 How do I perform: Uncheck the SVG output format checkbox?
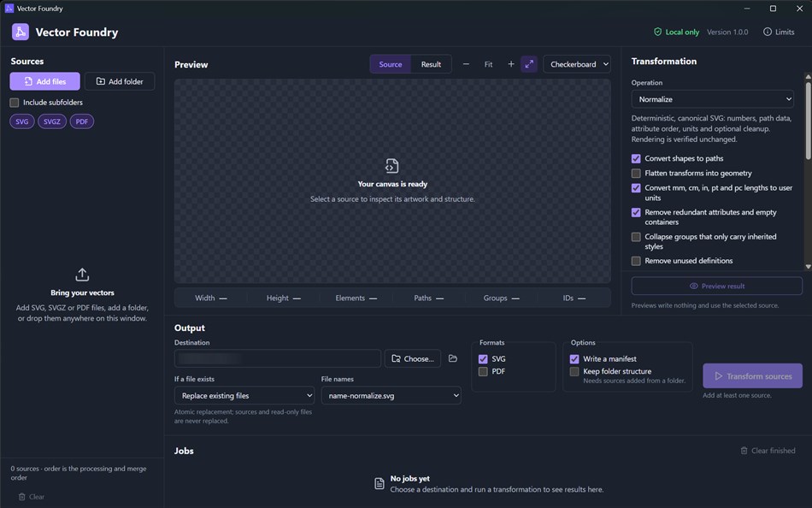coord(483,358)
